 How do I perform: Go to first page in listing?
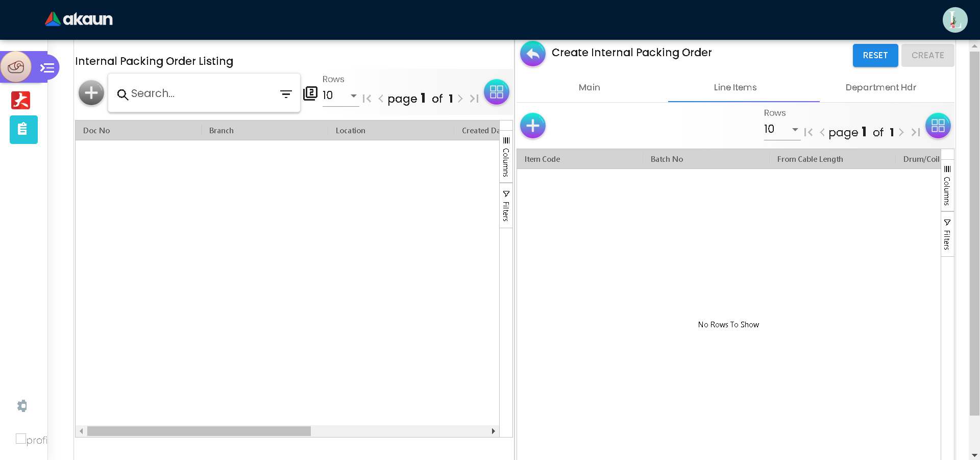click(366, 99)
